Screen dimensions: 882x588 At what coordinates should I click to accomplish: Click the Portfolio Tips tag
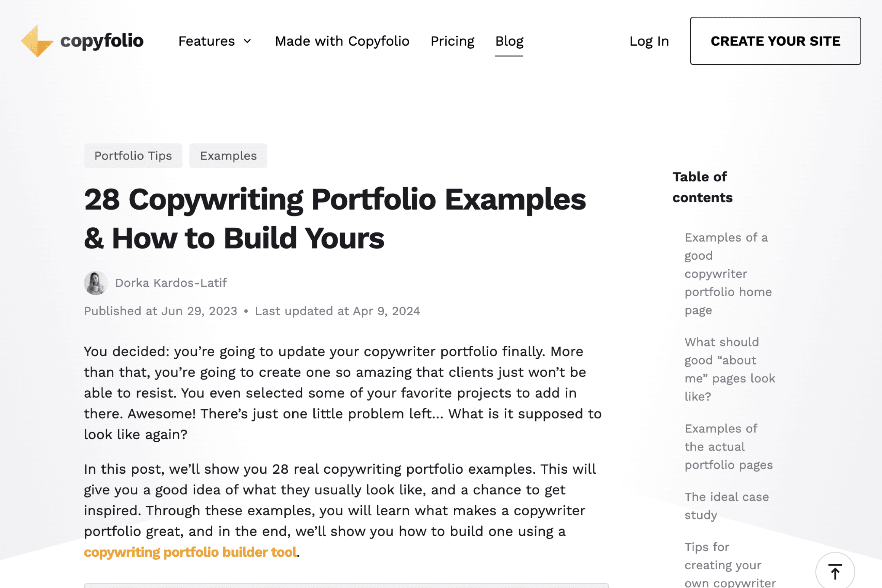(x=133, y=156)
